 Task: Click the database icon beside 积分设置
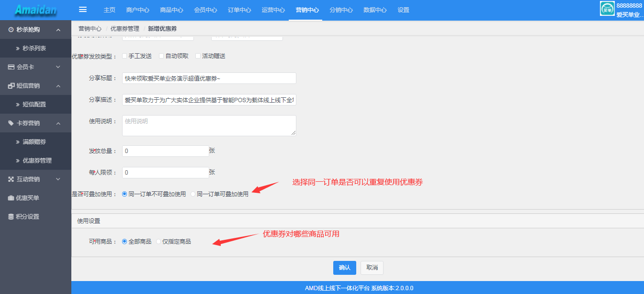[x=11, y=217]
